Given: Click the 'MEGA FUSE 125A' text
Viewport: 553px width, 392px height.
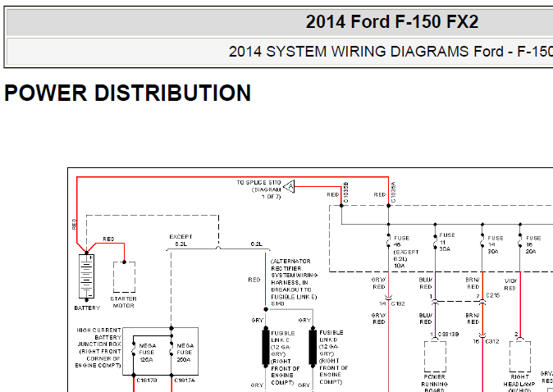Looking at the screenshot, I should tap(147, 353).
